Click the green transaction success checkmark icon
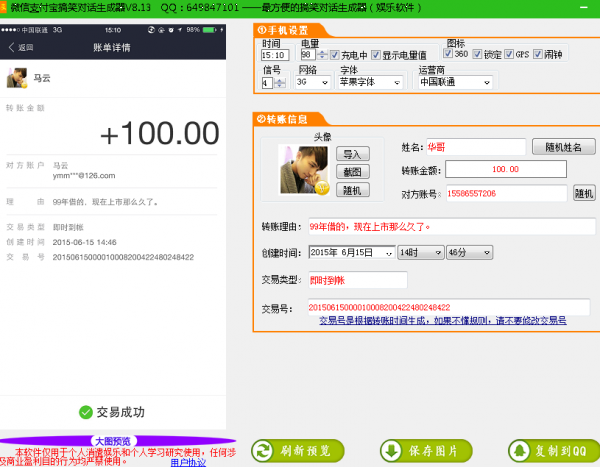This screenshot has width=600, height=467. coord(86,412)
